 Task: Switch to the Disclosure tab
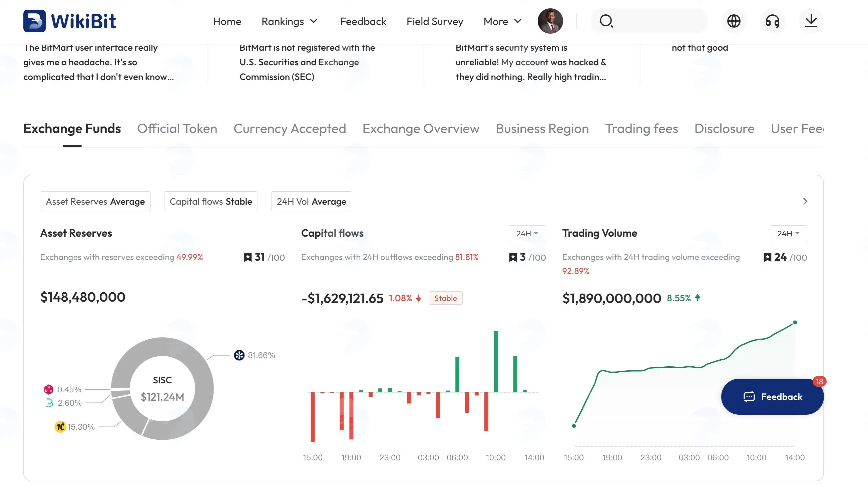(x=725, y=129)
